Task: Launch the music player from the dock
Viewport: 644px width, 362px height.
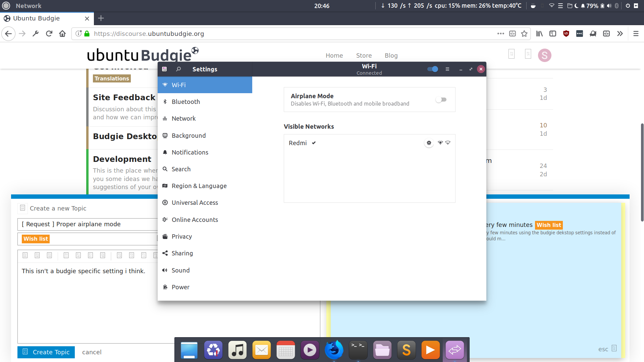Action: click(x=237, y=350)
